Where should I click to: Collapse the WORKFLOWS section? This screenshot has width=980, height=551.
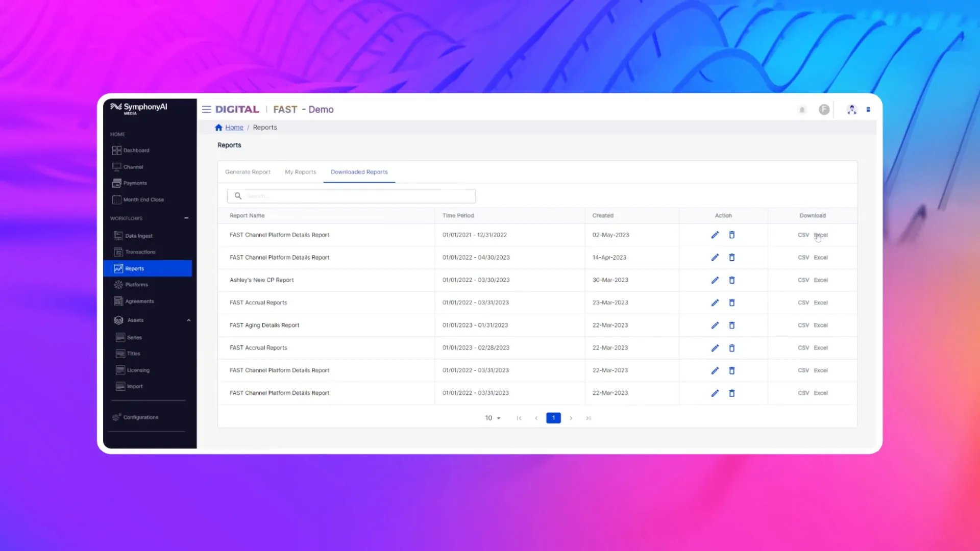click(186, 218)
